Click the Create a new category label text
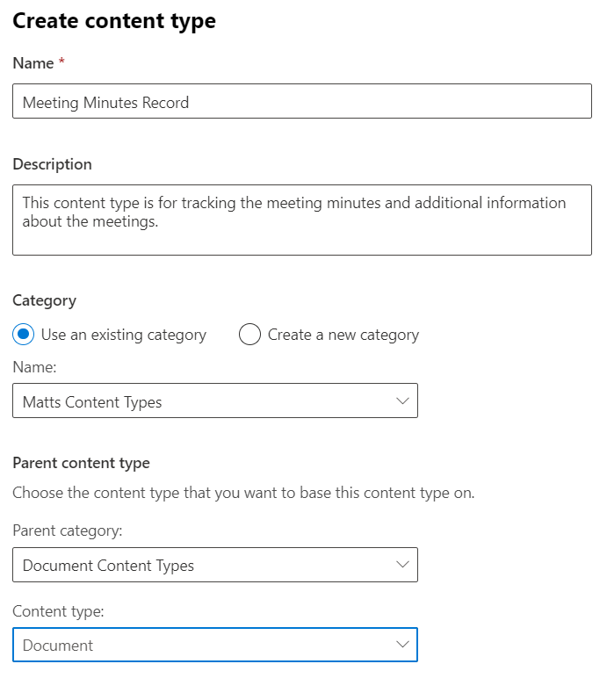607x700 pixels. tap(343, 335)
